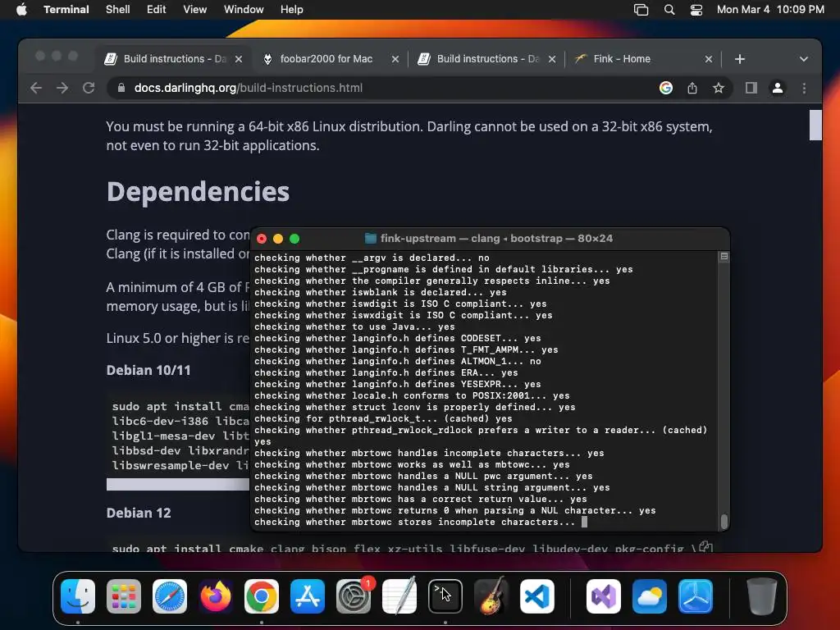
Task: Close the foobar2000 for Mac tab
Action: coord(395,59)
